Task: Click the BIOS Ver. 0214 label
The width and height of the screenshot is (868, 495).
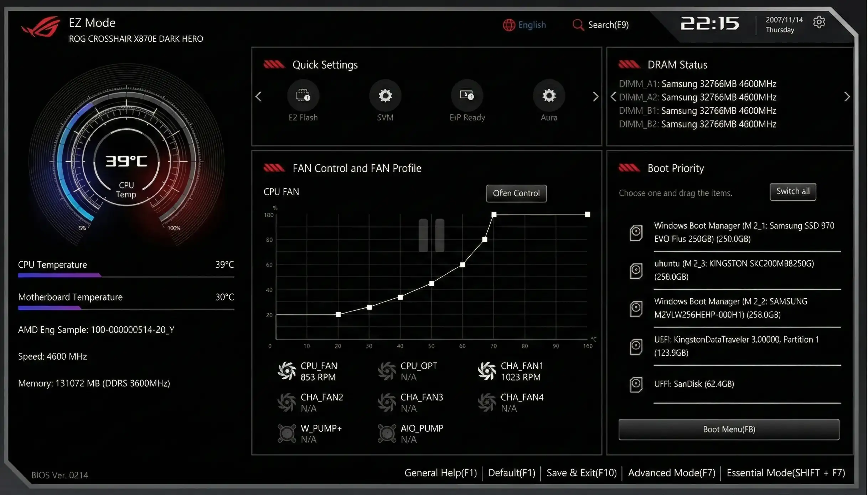Action: tap(60, 475)
